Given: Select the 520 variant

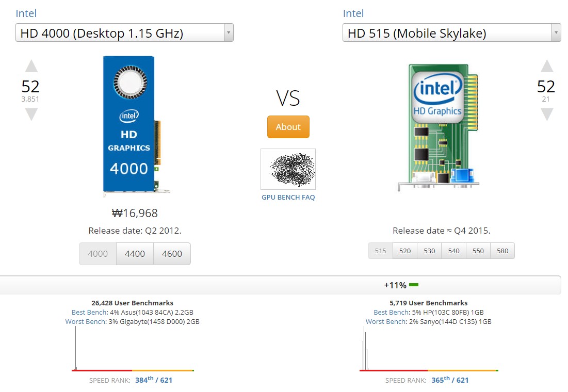Looking at the screenshot, I should pyautogui.click(x=405, y=251).
